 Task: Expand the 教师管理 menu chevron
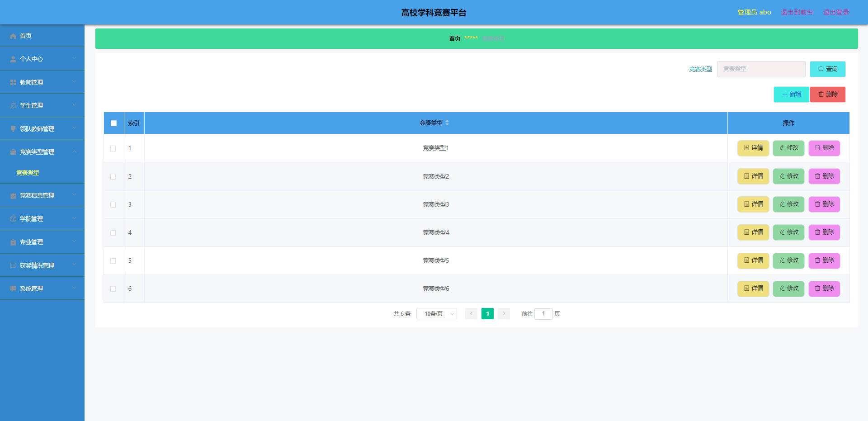point(74,82)
